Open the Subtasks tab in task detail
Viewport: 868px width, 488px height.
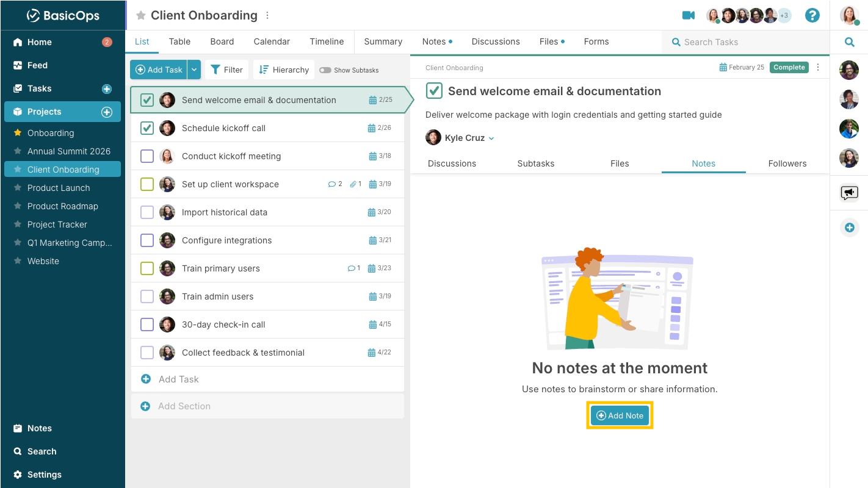coord(536,163)
